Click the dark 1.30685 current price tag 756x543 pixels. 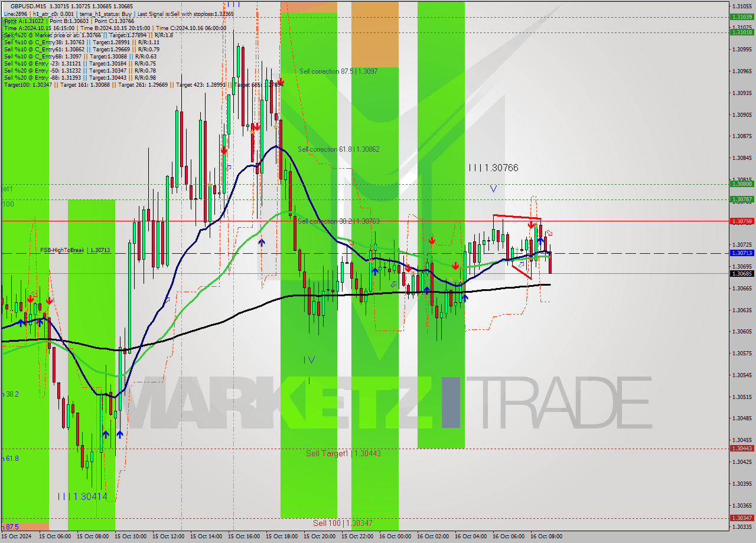pos(741,273)
